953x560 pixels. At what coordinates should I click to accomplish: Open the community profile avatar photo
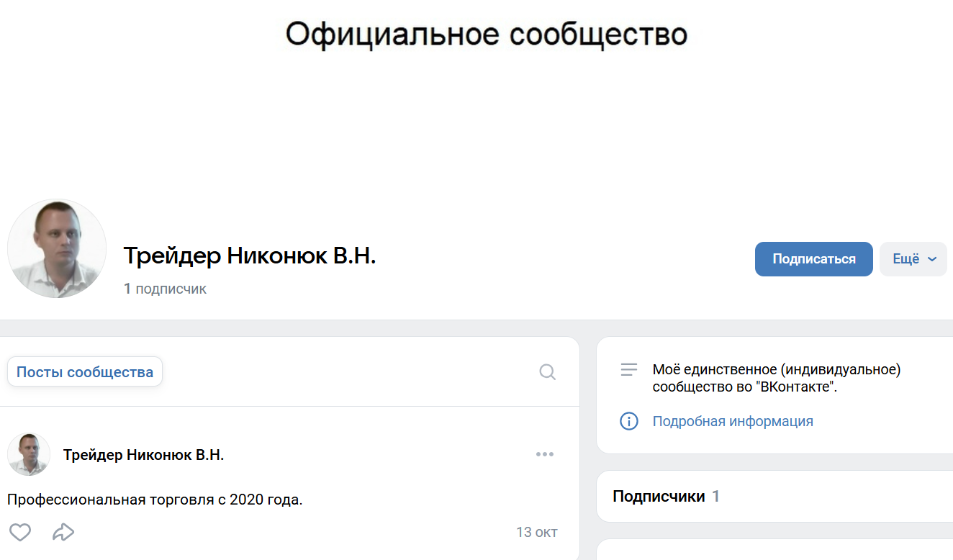click(x=56, y=248)
